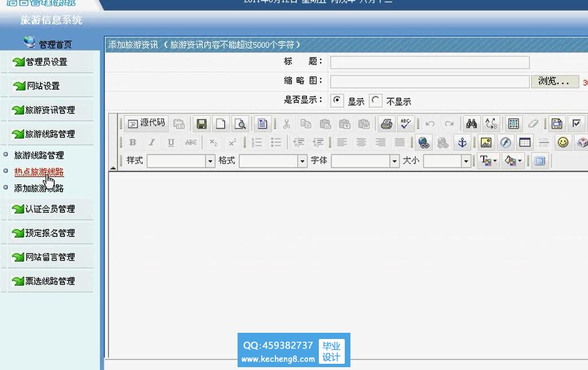The width and height of the screenshot is (588, 370).
Task: Toggle Strikethrough formatting
Action: (x=191, y=143)
